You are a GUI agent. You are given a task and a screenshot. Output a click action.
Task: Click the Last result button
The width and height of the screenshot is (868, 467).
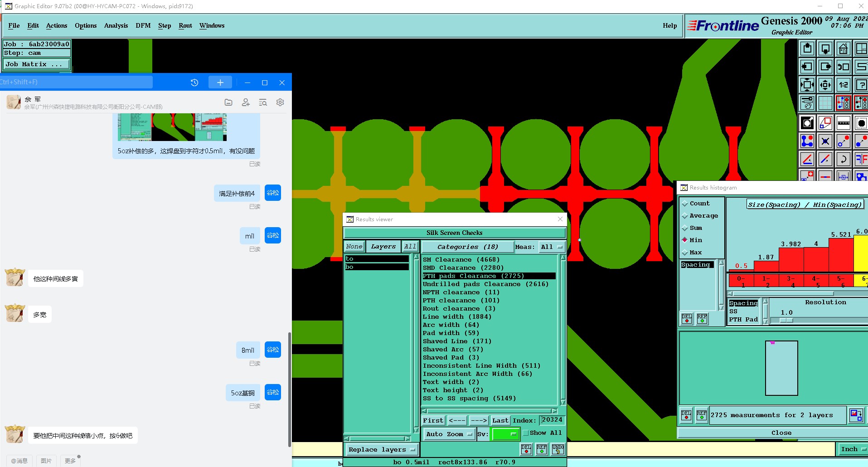coord(500,421)
